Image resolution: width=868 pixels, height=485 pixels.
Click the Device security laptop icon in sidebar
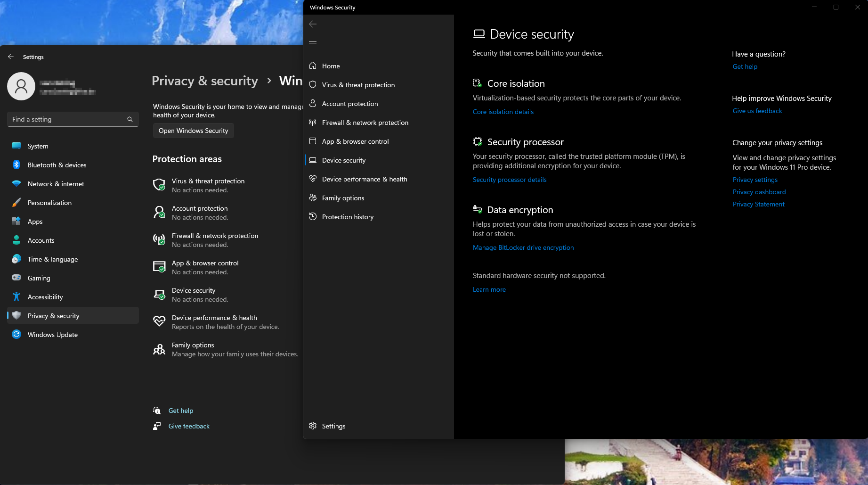(x=313, y=160)
